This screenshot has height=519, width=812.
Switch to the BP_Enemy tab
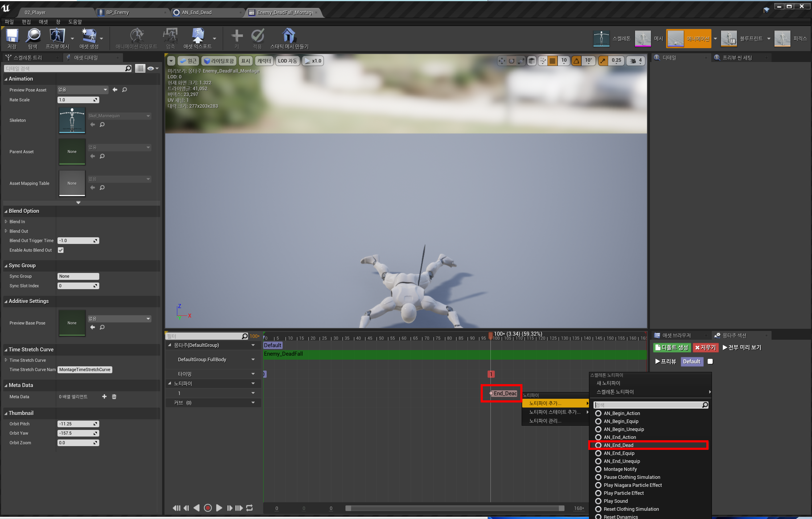coord(117,13)
